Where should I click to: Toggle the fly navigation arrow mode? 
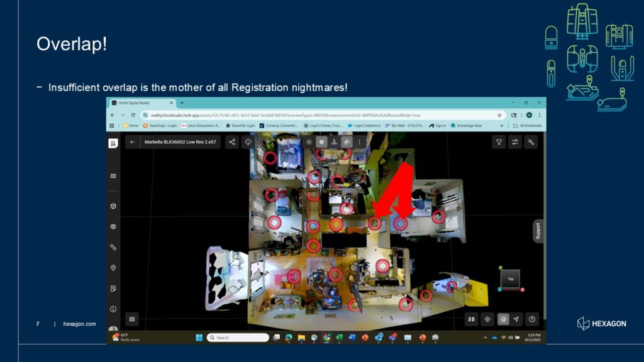click(516, 319)
